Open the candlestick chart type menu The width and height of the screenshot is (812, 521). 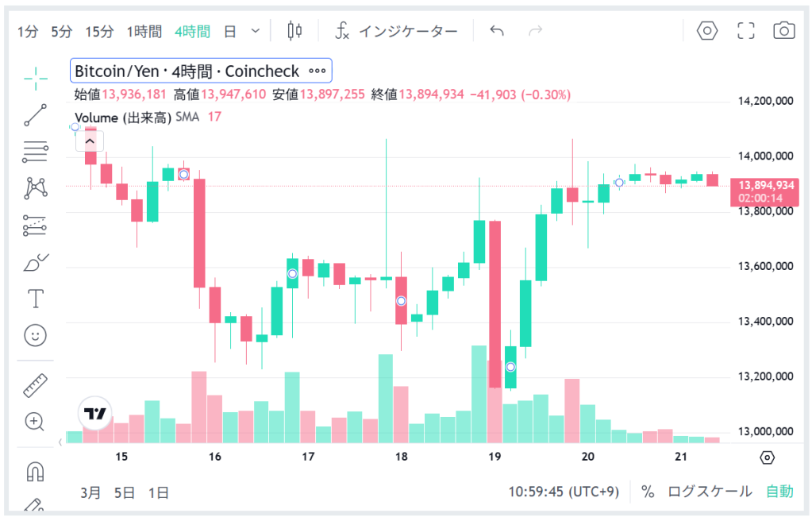point(294,31)
